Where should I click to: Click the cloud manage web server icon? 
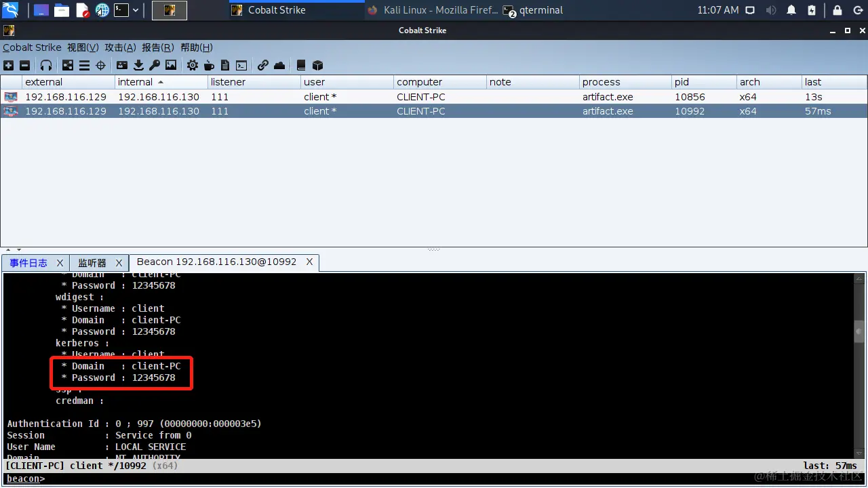(x=279, y=65)
